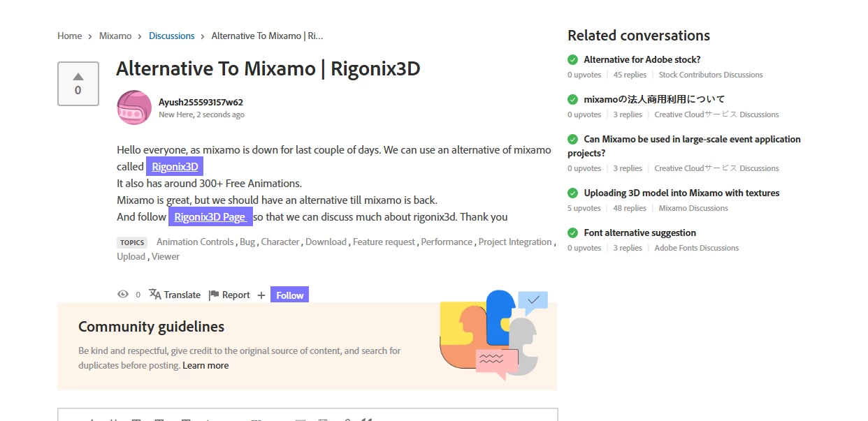The image size is (868, 421).
Task: Open Stock Contributors Discussions category
Action: pyautogui.click(x=711, y=75)
